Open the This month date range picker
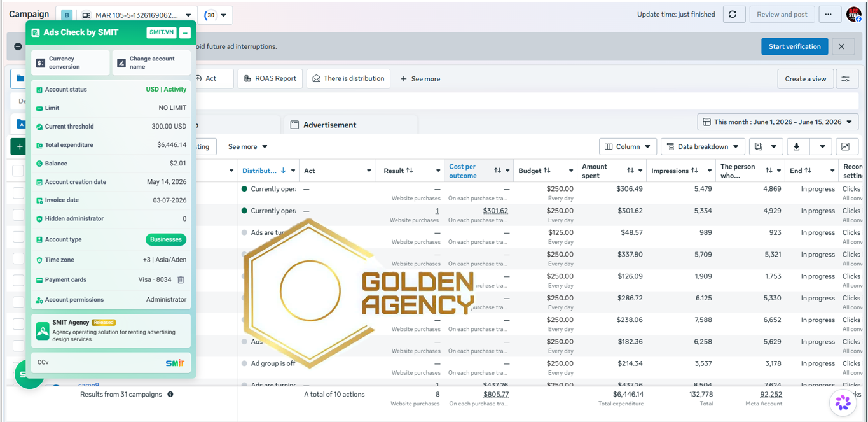 778,122
